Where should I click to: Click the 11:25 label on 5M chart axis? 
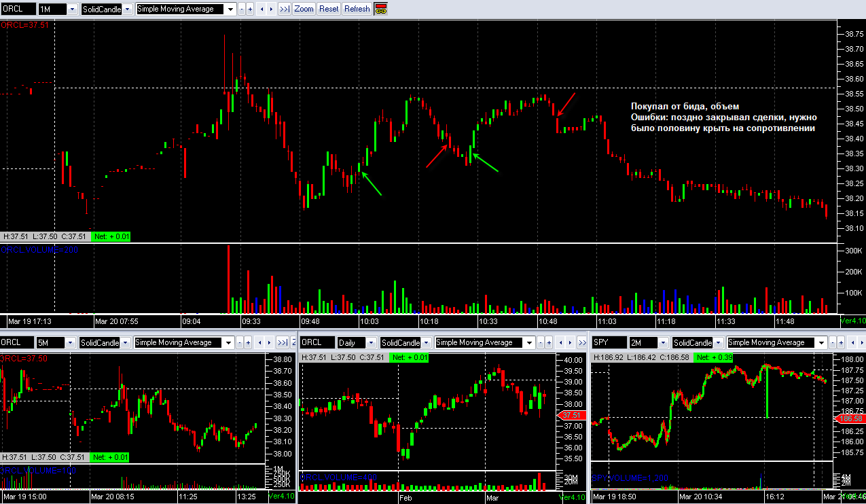pos(188,497)
